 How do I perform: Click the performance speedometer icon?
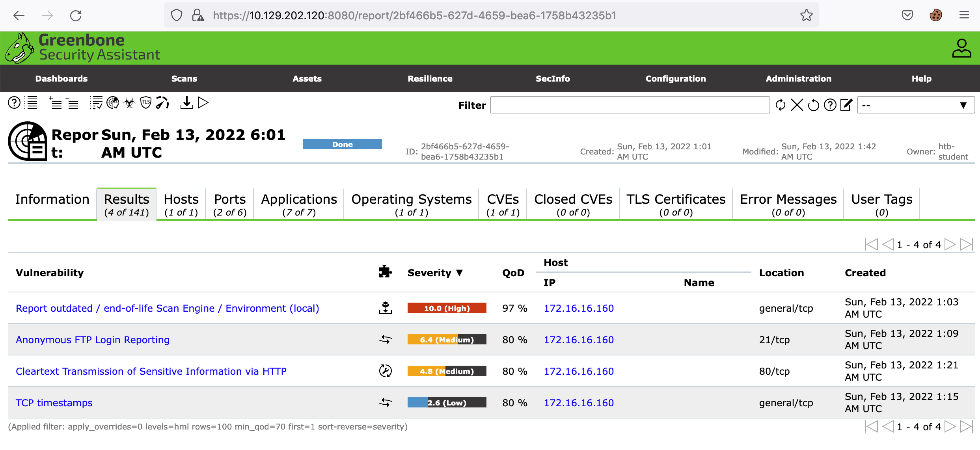(162, 103)
